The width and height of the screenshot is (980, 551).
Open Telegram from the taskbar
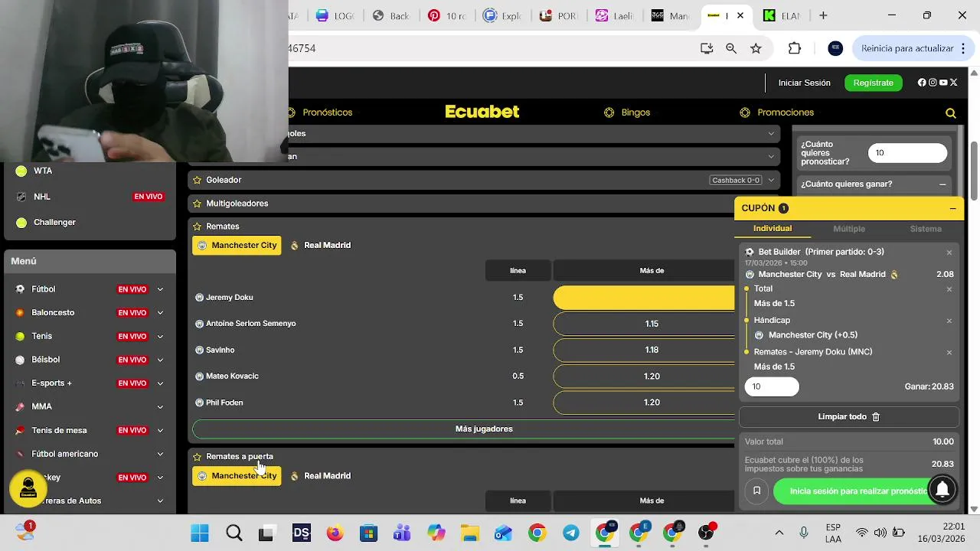coord(571,533)
